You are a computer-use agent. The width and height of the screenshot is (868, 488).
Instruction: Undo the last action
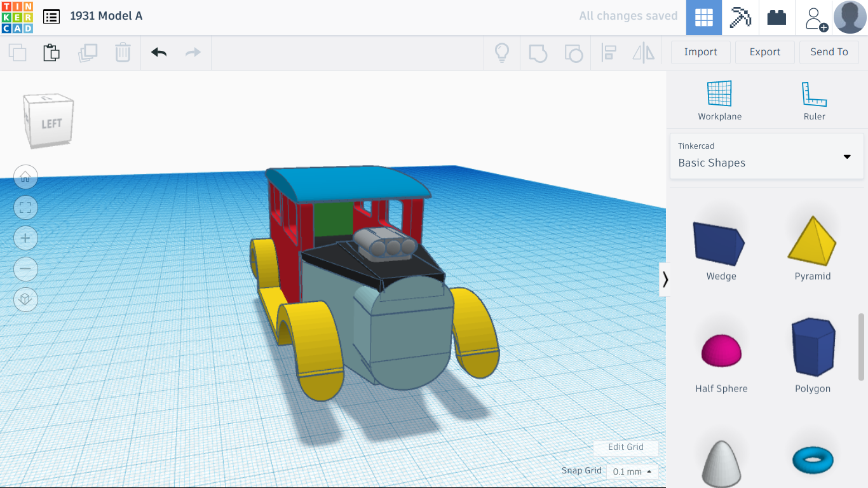pyautogui.click(x=158, y=53)
